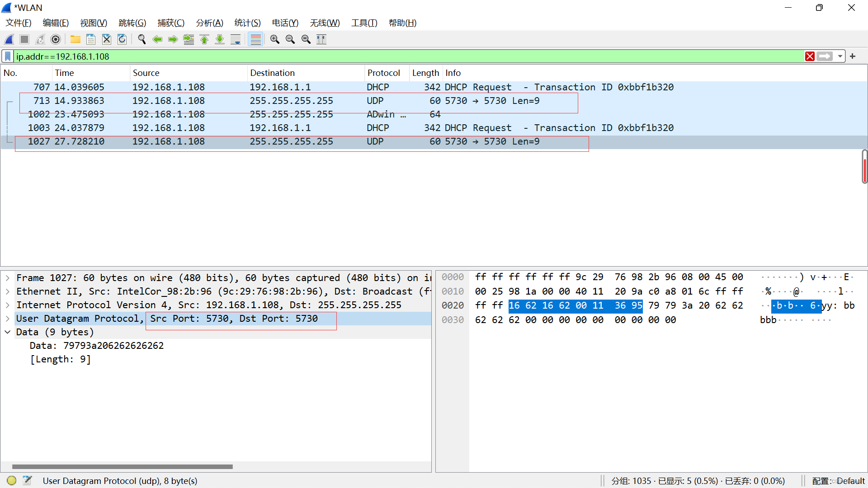Edit capture file properties status icon
This screenshot has width=868, height=488.
(27, 481)
